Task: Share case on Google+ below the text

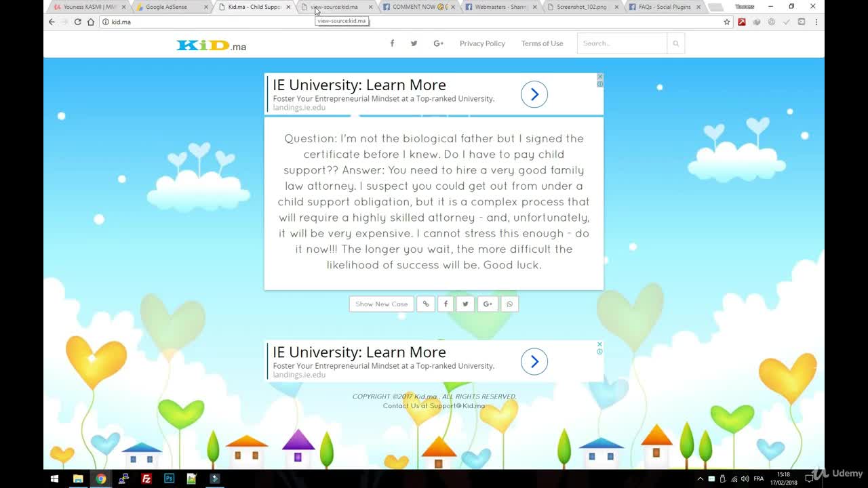Action: [488, 304]
